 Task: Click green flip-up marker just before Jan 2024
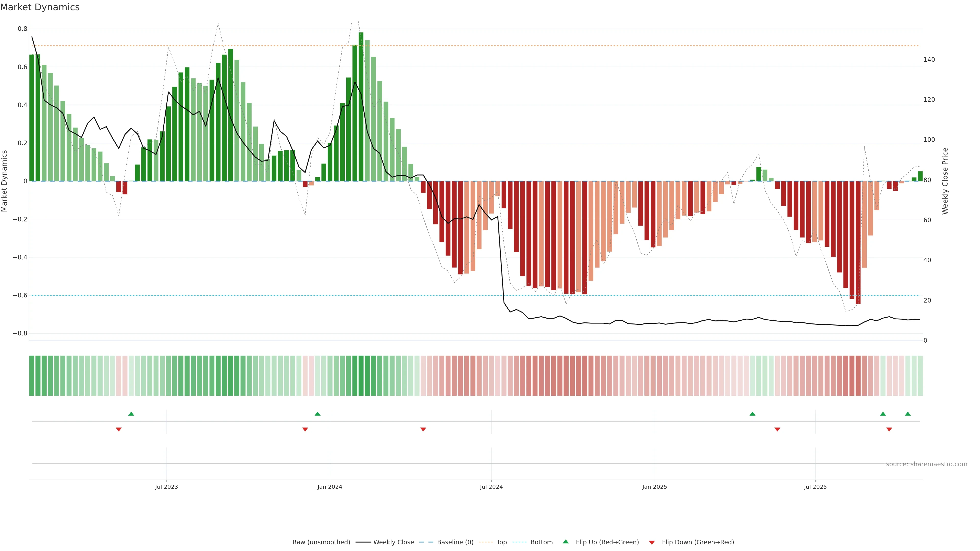point(318,414)
